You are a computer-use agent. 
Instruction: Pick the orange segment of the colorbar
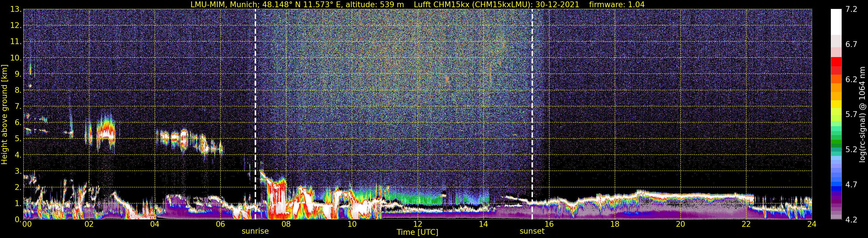[836, 87]
